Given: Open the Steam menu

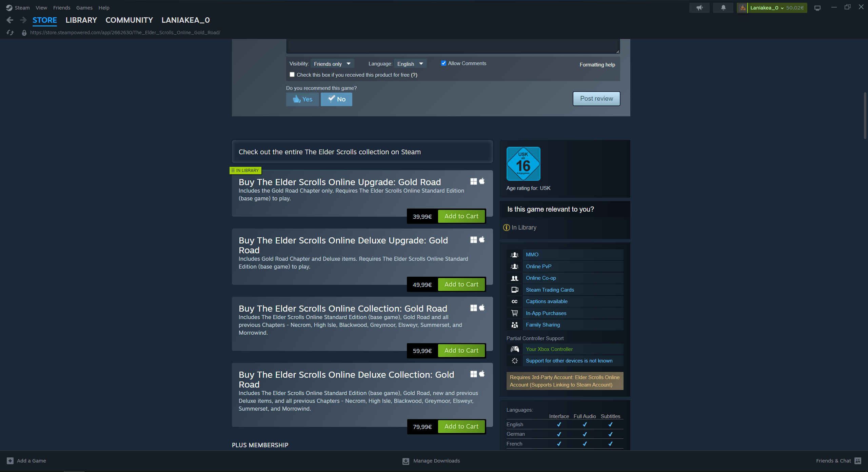Looking at the screenshot, I should coord(22,8).
